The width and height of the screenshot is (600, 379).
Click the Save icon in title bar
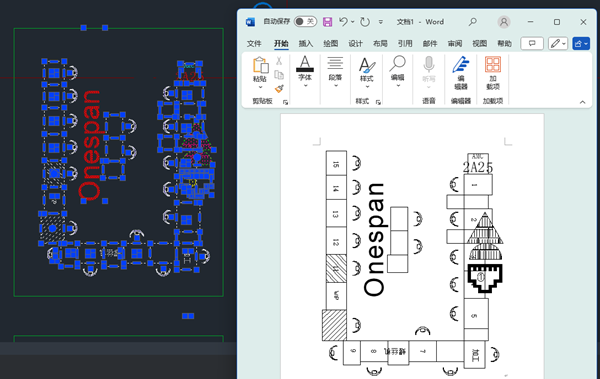pyautogui.click(x=328, y=22)
